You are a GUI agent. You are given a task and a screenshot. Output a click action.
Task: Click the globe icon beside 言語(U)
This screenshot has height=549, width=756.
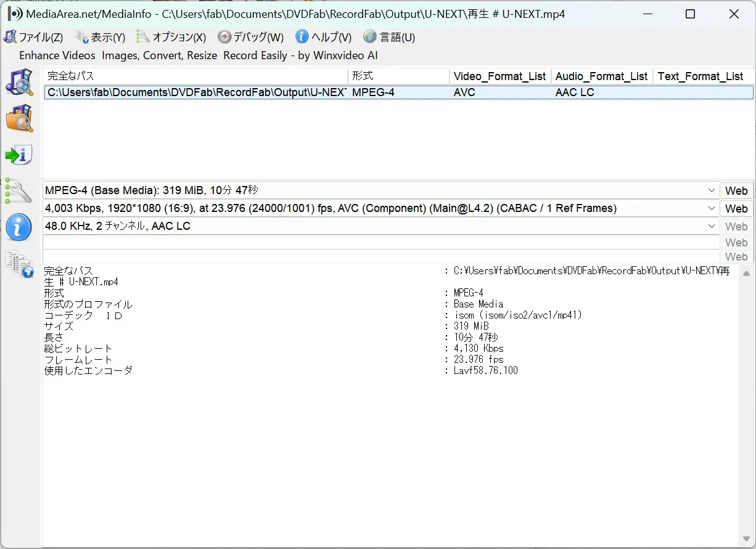(369, 37)
